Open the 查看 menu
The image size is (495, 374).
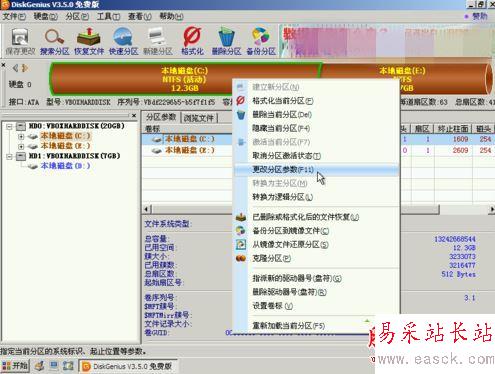tap(140, 16)
